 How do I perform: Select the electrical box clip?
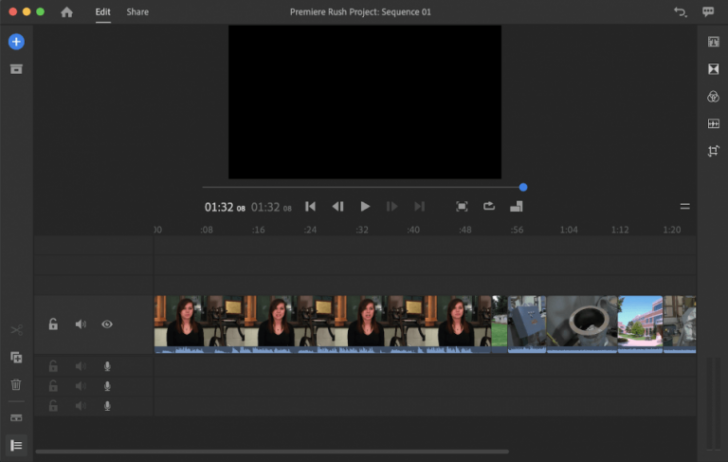(x=527, y=324)
